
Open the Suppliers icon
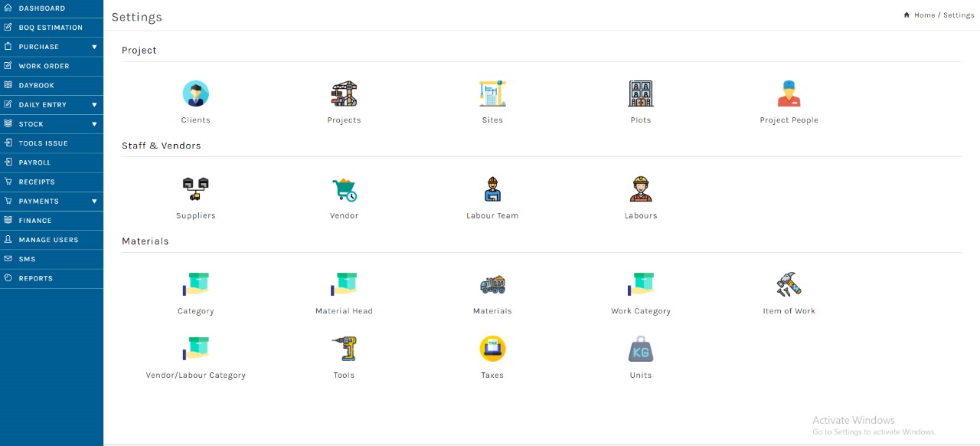(195, 189)
